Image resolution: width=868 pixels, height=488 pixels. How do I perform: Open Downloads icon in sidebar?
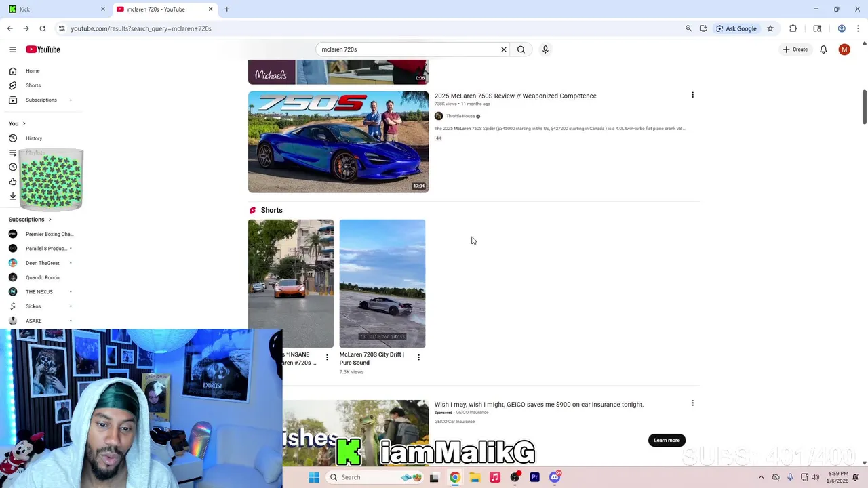(x=12, y=197)
